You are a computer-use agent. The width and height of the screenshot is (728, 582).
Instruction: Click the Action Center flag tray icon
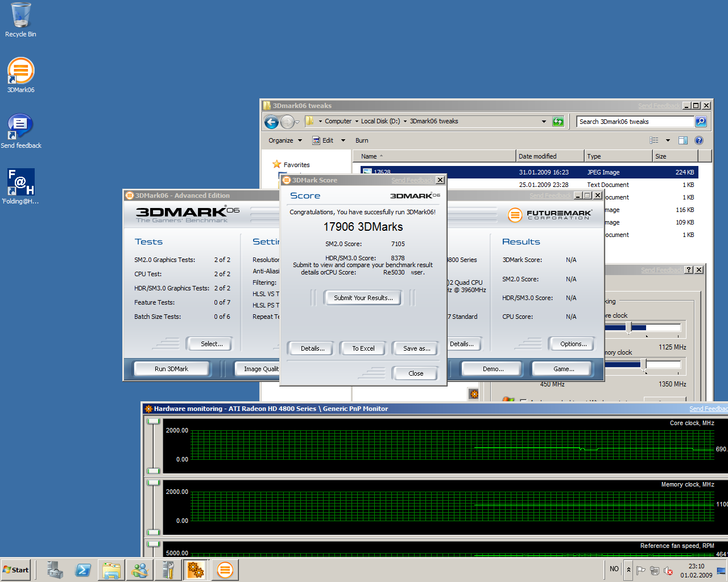coord(641,571)
